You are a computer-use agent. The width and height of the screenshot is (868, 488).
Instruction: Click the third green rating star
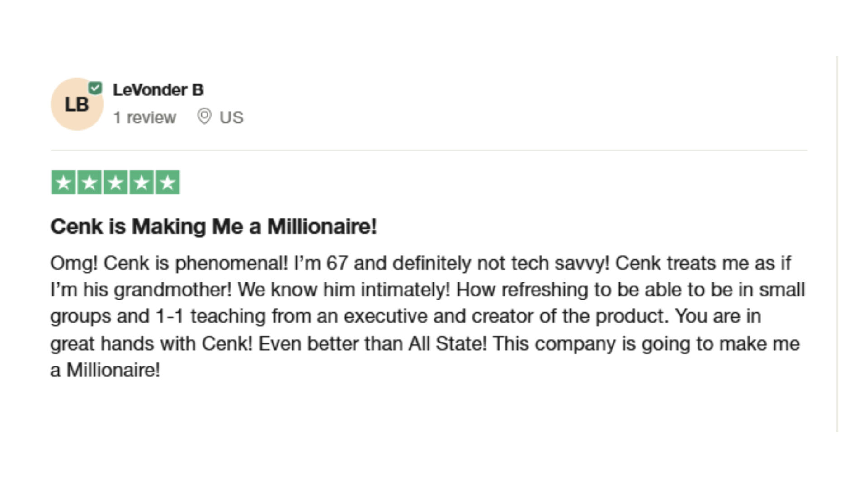click(x=116, y=183)
